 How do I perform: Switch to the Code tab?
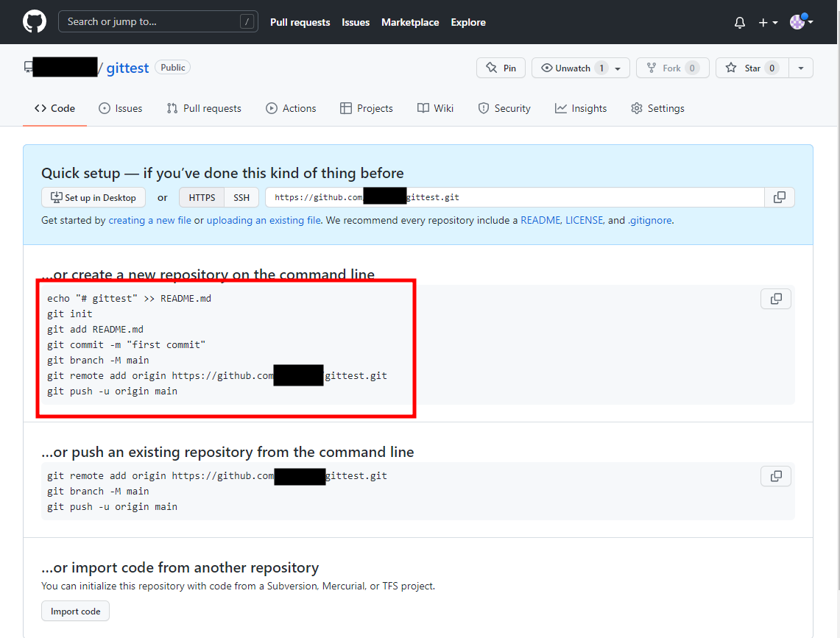(x=54, y=108)
